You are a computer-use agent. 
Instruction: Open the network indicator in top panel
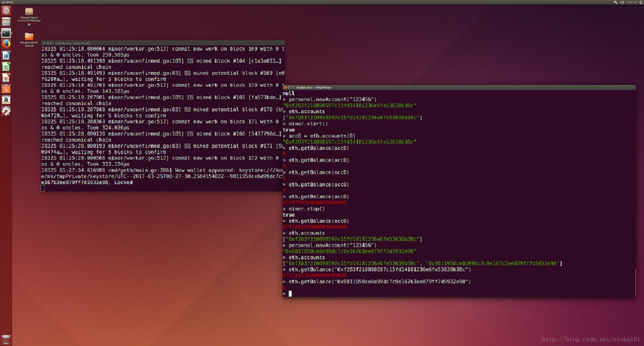616,2
